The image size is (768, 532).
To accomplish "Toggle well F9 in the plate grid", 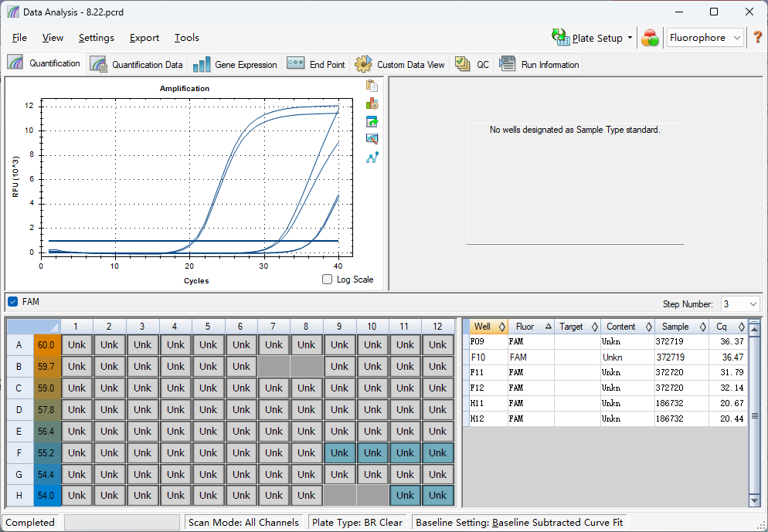I will tap(339, 452).
